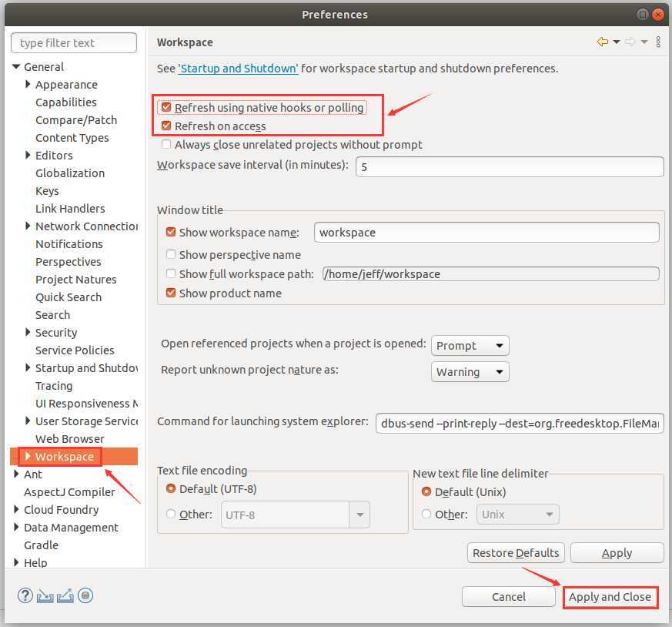This screenshot has width=672, height=627.
Task: Expand the Startup and Shutdown node
Action: tap(28, 367)
